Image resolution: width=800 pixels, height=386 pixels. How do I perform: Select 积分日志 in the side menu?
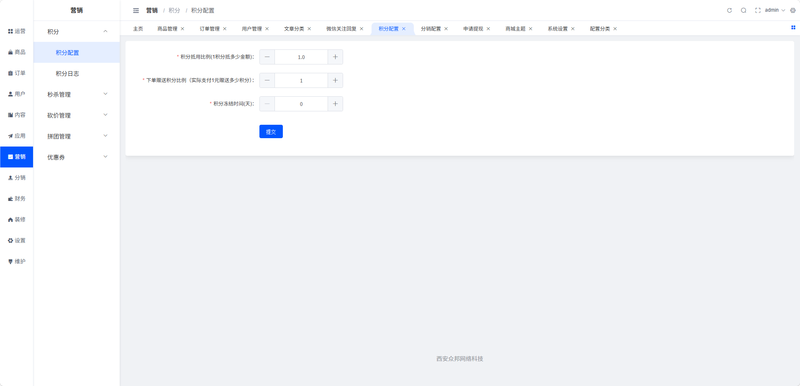[77, 73]
